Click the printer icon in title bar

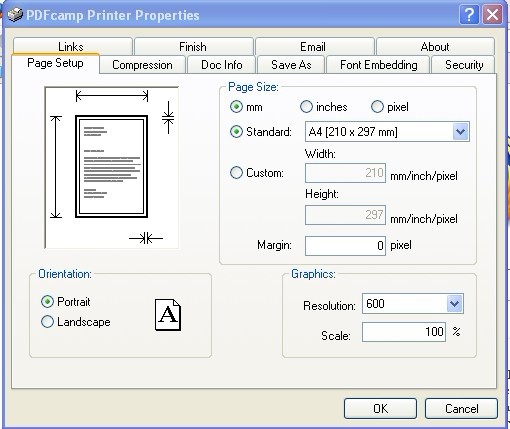15,15
